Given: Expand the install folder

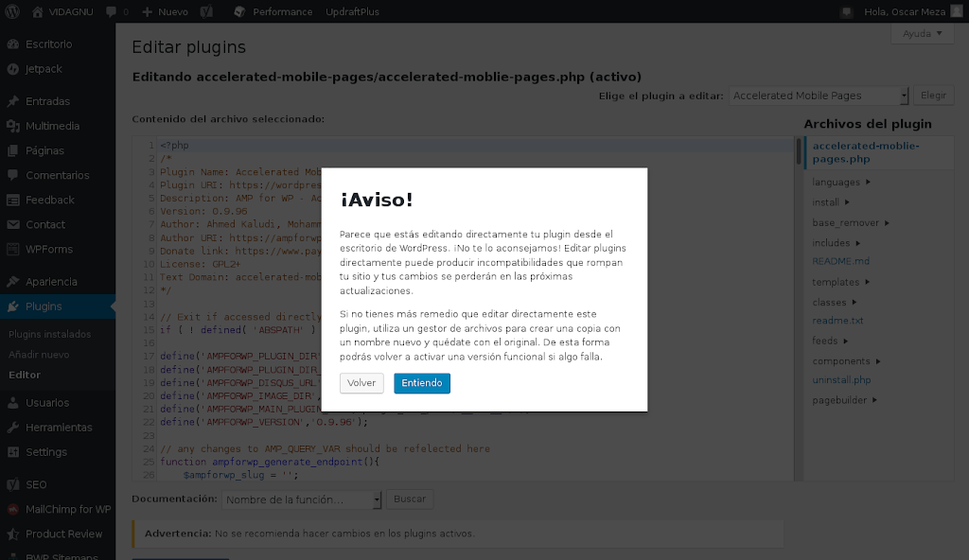Looking at the screenshot, I should 831,202.
